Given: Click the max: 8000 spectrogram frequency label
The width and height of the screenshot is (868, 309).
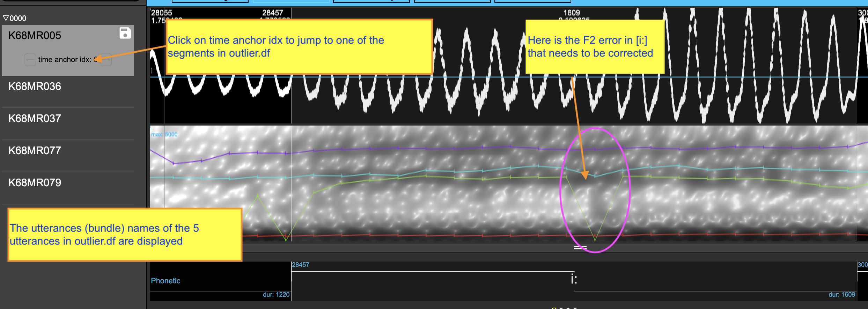Looking at the screenshot, I should pyautogui.click(x=164, y=134).
